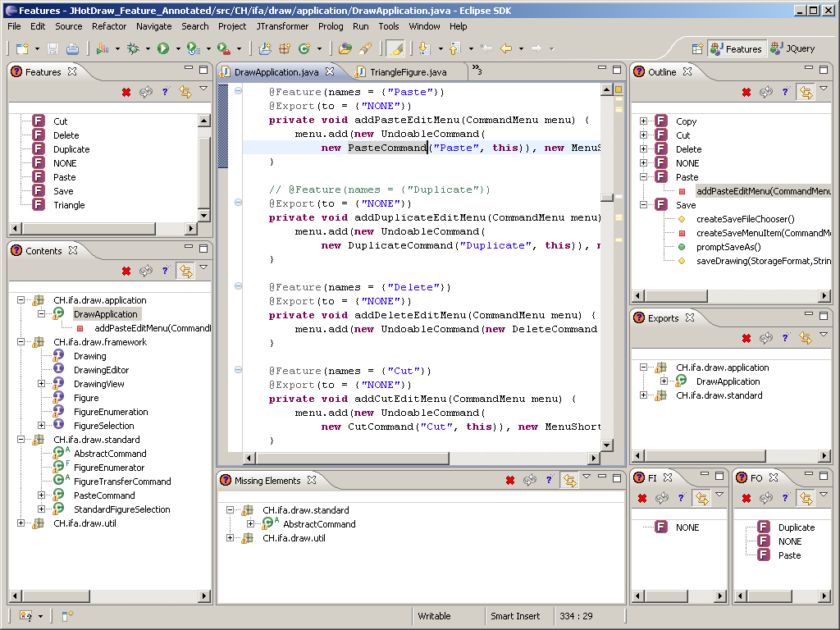Click refresh icon in Exports view
840x630 pixels.
click(766, 338)
